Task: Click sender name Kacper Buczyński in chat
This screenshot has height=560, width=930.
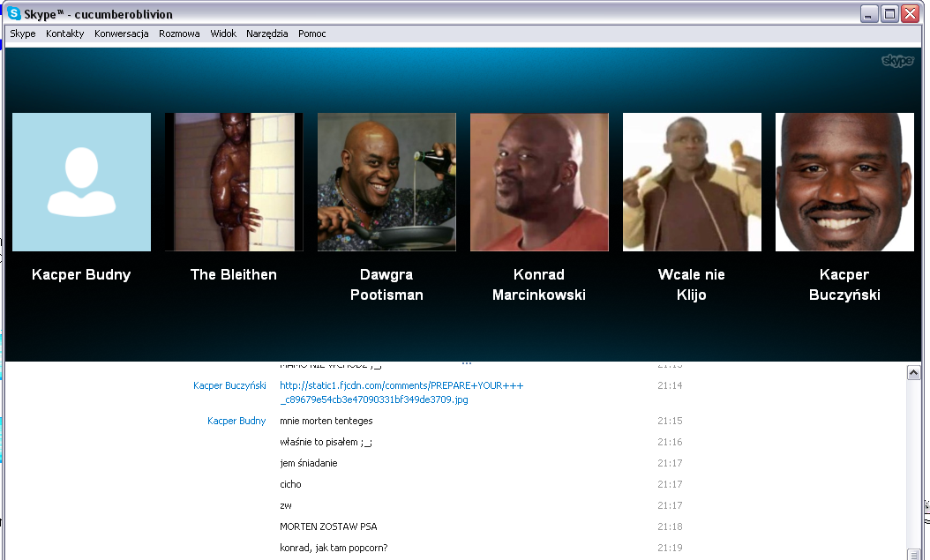Action: pyautogui.click(x=229, y=385)
